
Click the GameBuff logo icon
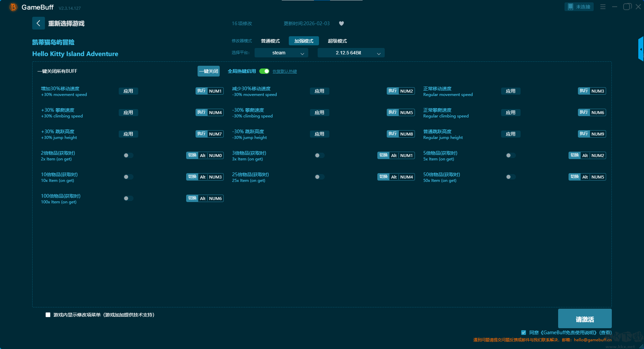(13, 7)
